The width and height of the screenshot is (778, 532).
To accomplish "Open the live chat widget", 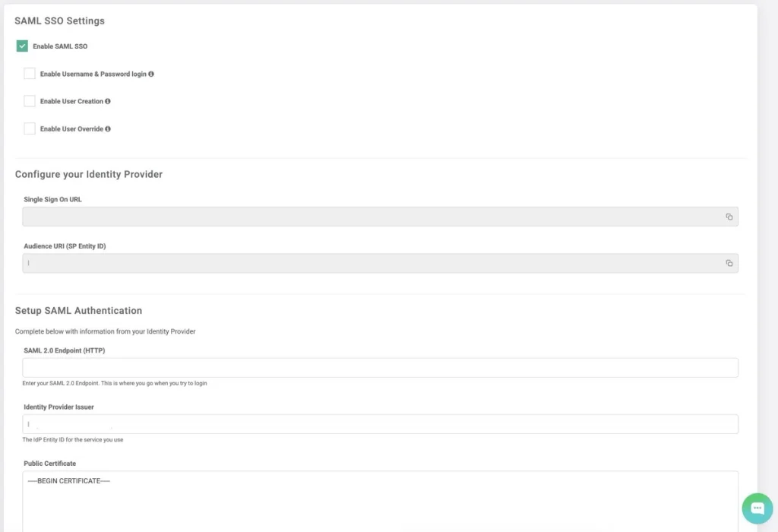I will 757,508.
